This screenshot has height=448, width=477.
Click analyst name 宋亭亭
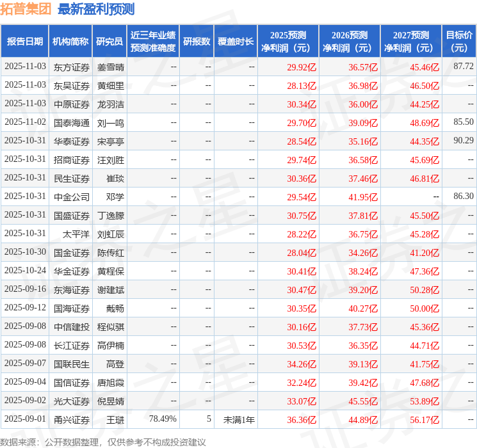(111, 141)
